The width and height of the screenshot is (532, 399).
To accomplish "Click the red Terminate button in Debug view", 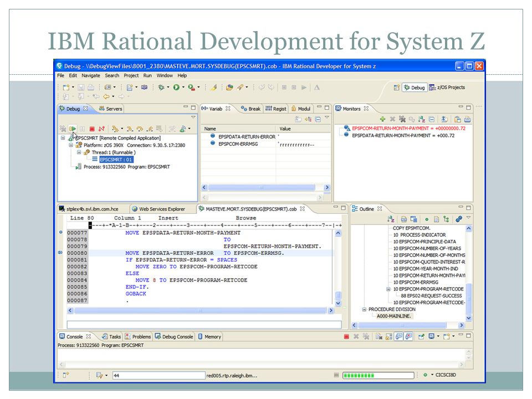I will pos(92,129).
